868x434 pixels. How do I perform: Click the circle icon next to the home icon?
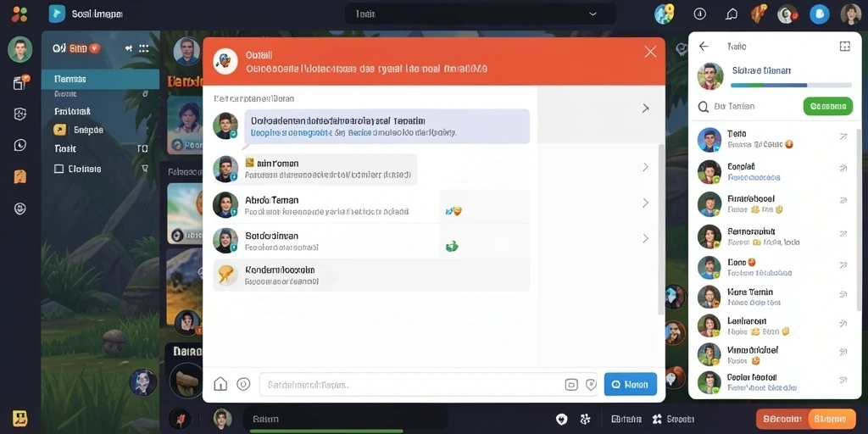(243, 384)
